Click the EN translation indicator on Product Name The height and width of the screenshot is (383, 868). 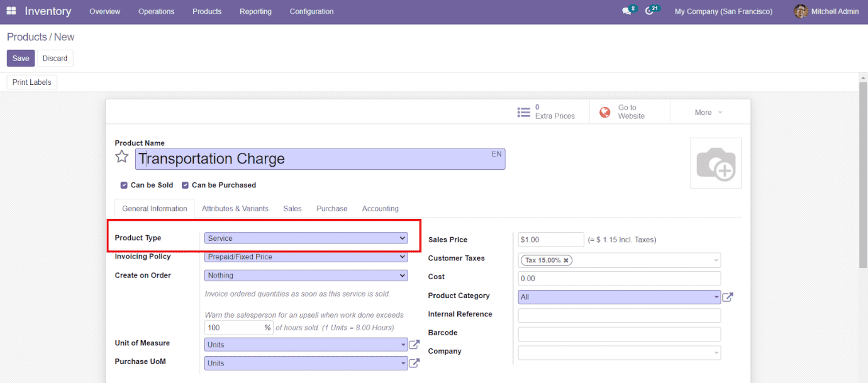point(496,153)
